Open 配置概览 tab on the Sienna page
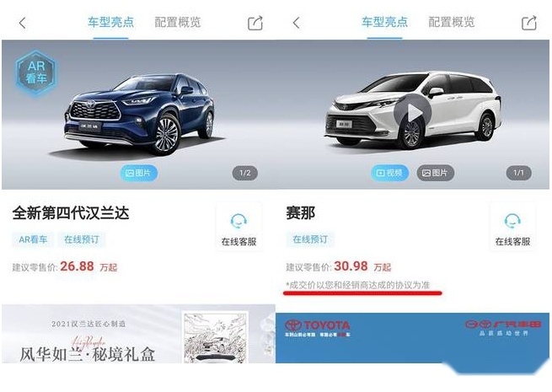The image size is (552, 392). pos(452,22)
